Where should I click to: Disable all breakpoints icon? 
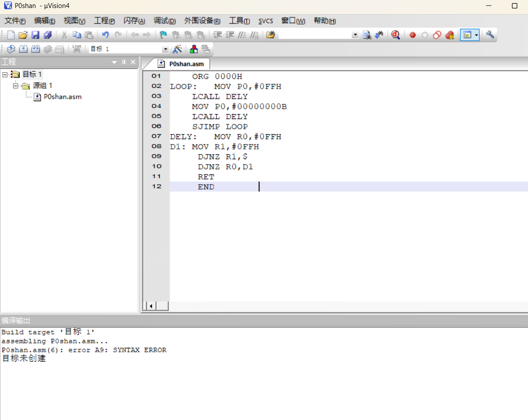(x=437, y=35)
